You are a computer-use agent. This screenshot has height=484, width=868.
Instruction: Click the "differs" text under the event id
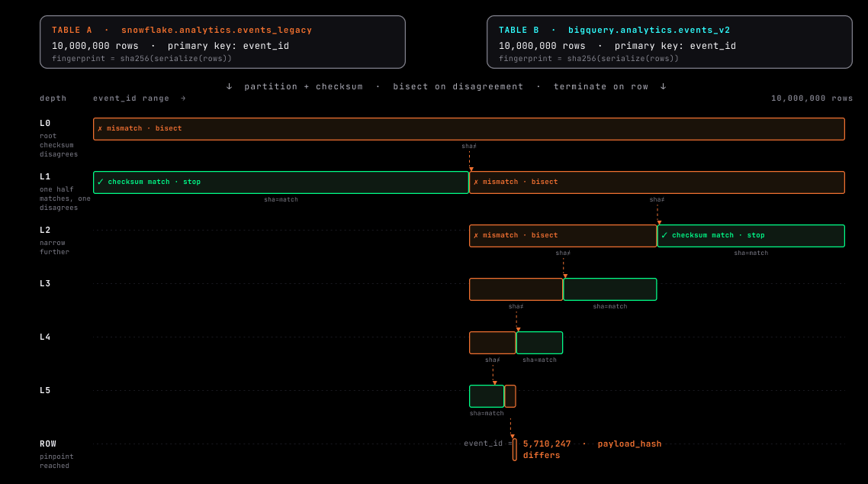542,455
